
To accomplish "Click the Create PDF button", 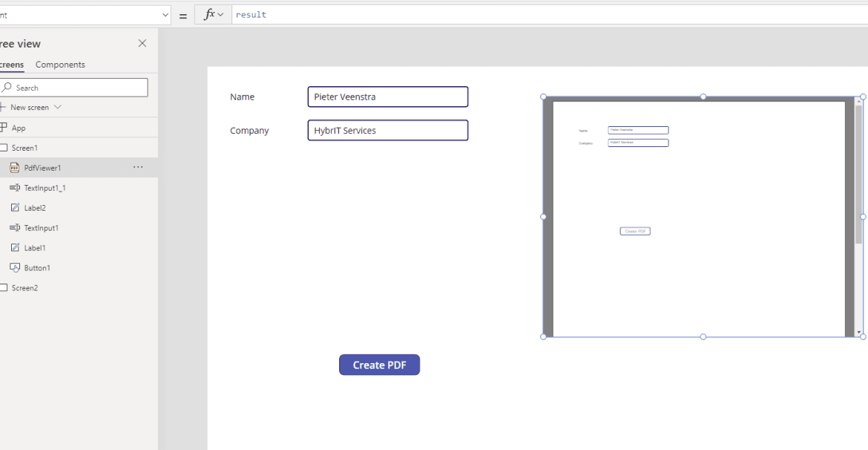I will tap(380, 365).
